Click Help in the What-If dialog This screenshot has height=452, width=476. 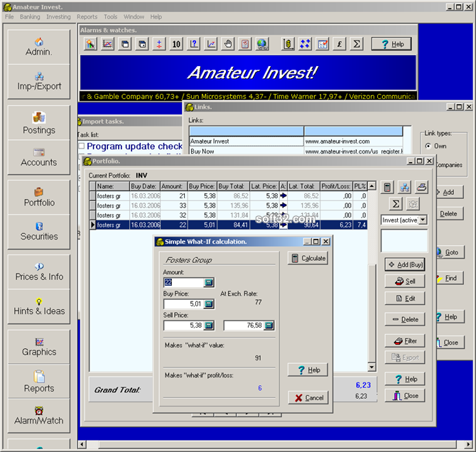(308, 370)
